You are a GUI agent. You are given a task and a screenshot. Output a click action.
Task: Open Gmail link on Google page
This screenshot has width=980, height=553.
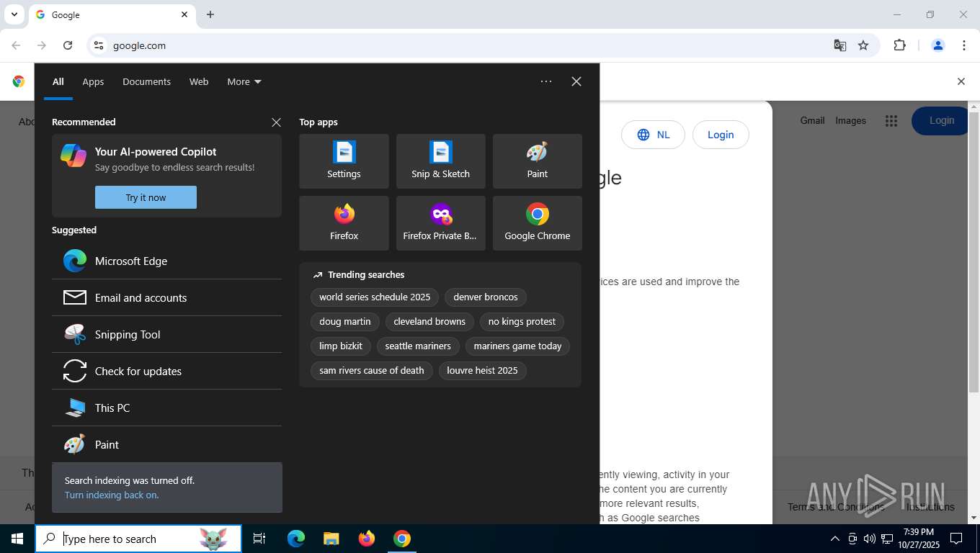click(812, 120)
